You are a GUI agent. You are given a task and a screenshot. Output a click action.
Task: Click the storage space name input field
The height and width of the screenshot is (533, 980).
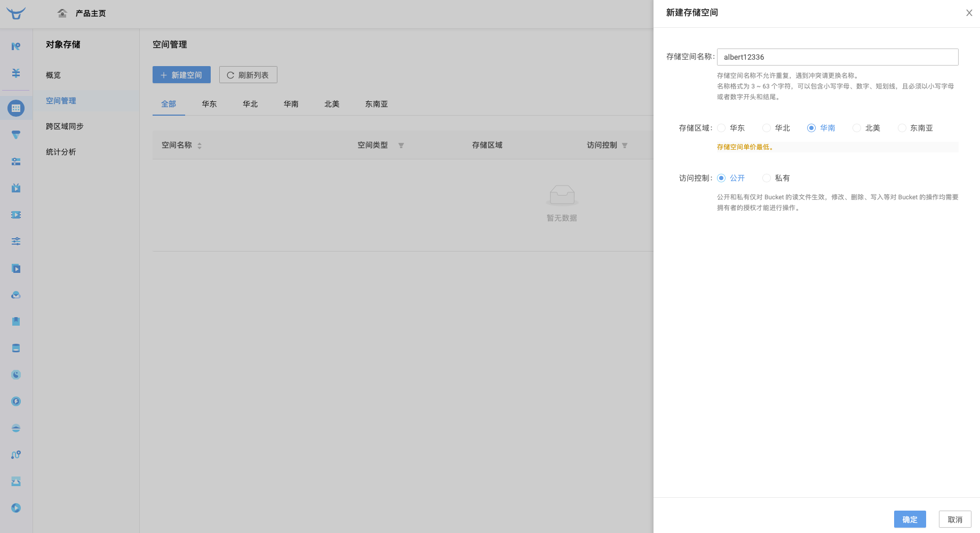click(837, 57)
